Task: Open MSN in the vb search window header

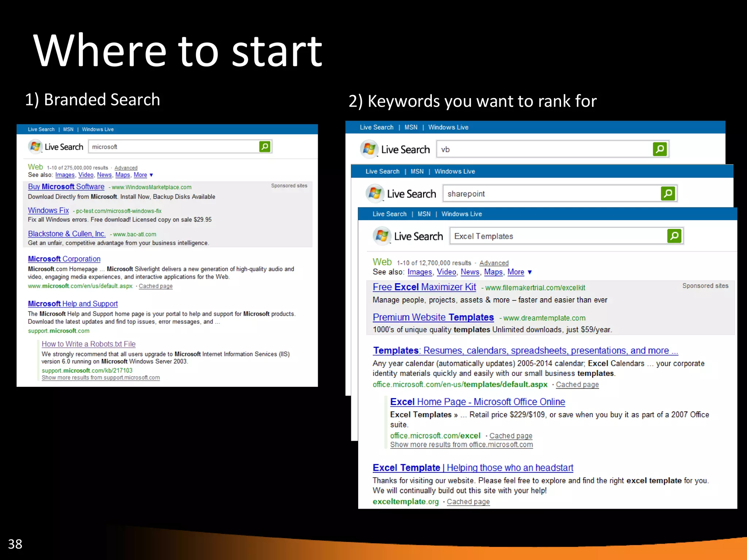Action: (x=411, y=127)
